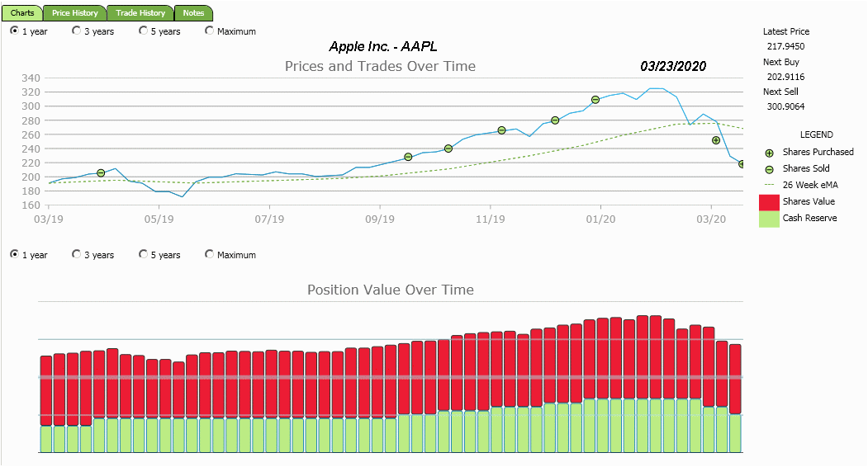Click the Shares Purchased legend icon

[770, 153]
